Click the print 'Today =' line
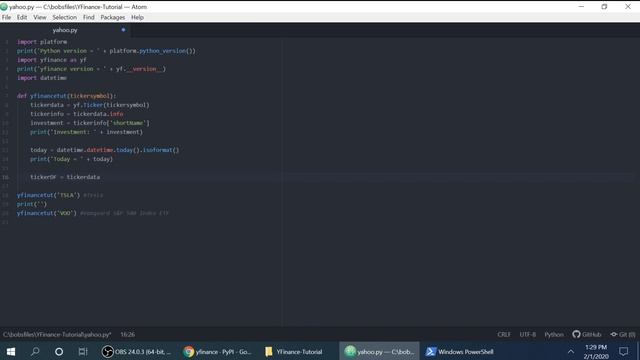 click(x=71, y=159)
